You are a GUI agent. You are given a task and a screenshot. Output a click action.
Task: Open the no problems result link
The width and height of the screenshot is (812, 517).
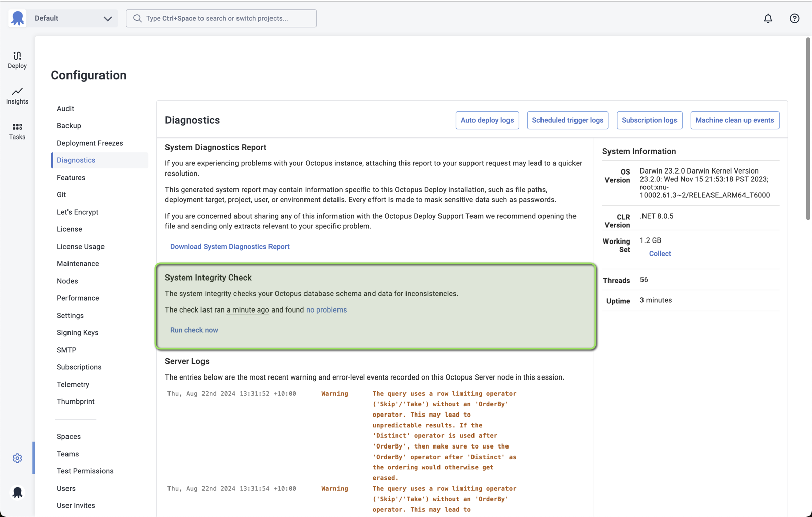coord(326,310)
